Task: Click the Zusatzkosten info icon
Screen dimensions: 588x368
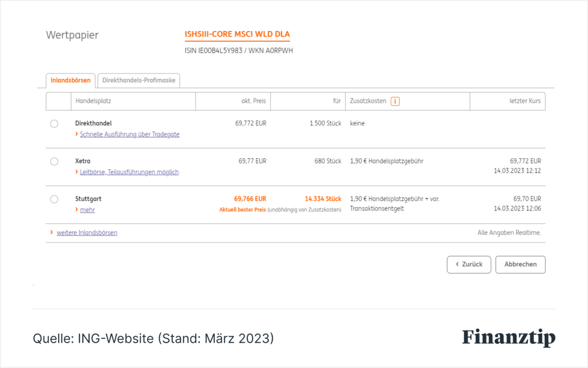Action: (395, 101)
